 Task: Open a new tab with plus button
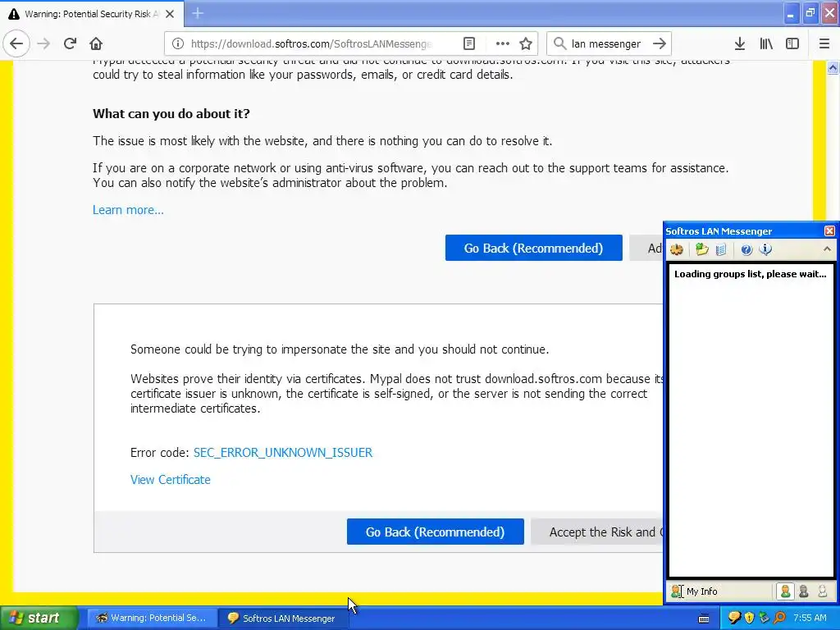(198, 13)
